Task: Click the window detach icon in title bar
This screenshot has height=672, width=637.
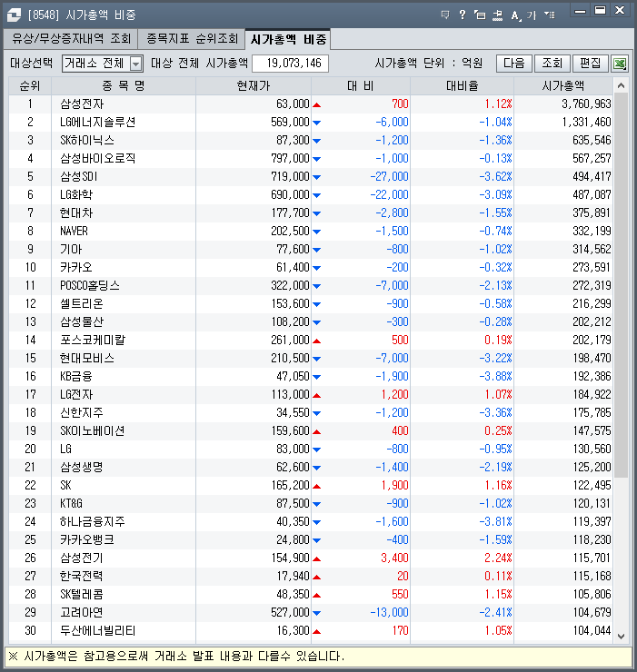Action: (x=480, y=15)
